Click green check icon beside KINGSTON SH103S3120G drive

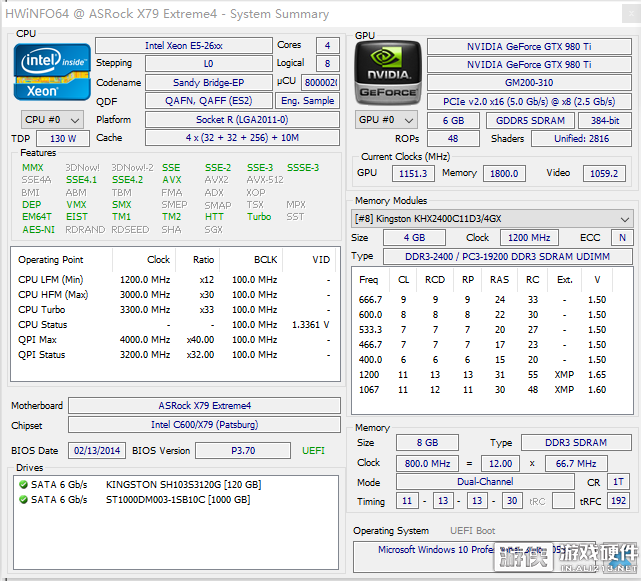click(x=23, y=485)
